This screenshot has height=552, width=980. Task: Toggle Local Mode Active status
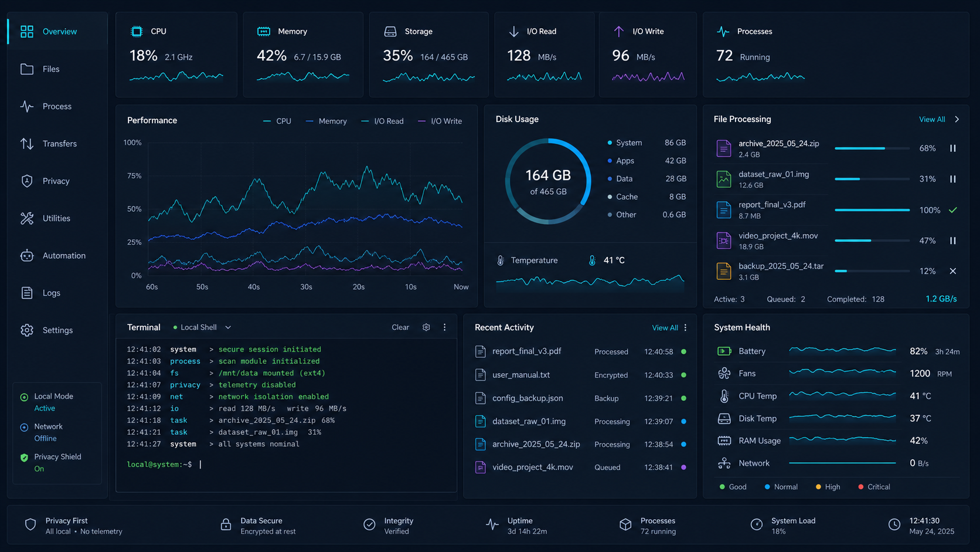tap(47, 402)
